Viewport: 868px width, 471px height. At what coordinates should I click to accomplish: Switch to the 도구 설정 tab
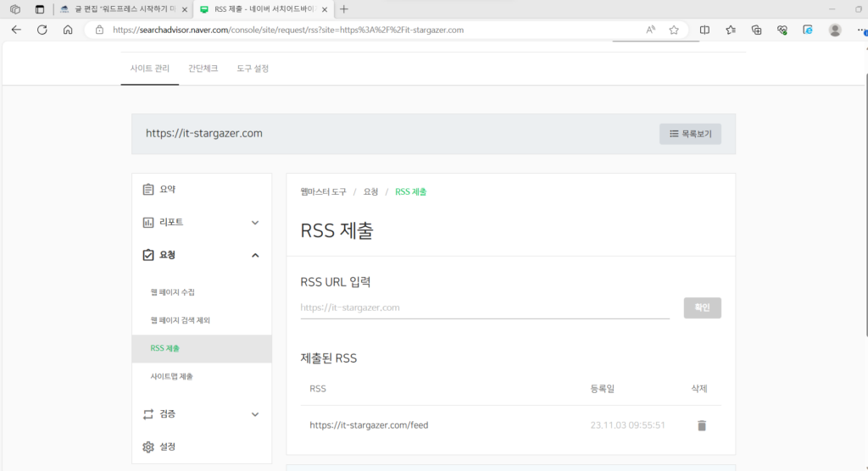(x=253, y=68)
